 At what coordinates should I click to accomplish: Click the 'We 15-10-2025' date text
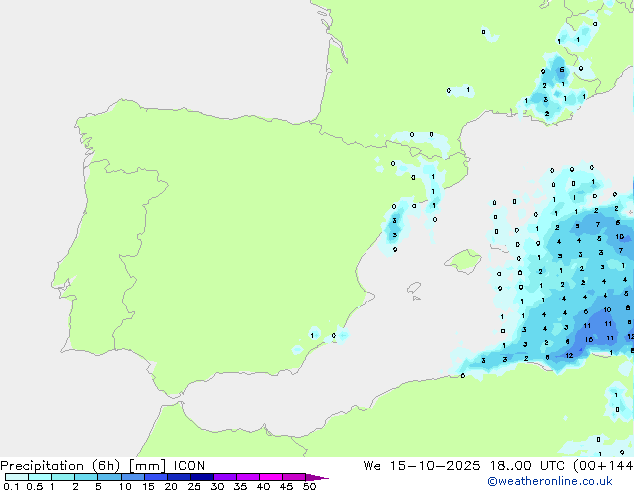coord(422,466)
